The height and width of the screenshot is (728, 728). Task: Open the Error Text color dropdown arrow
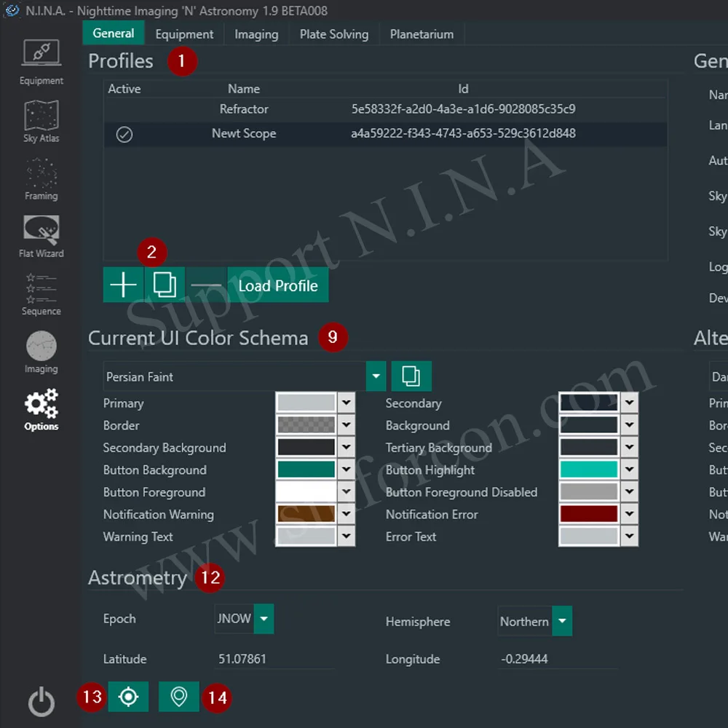629,536
